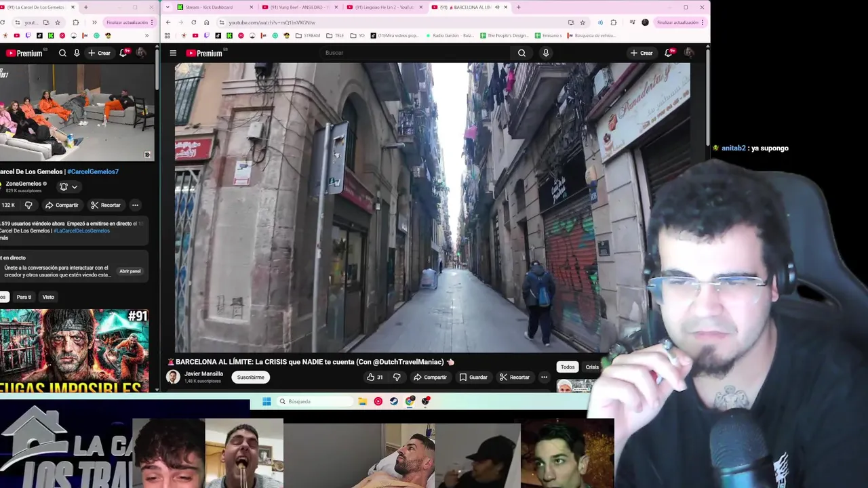Click Recortar under Barcelona video
Screen dimensions: 868x488
click(x=514, y=378)
